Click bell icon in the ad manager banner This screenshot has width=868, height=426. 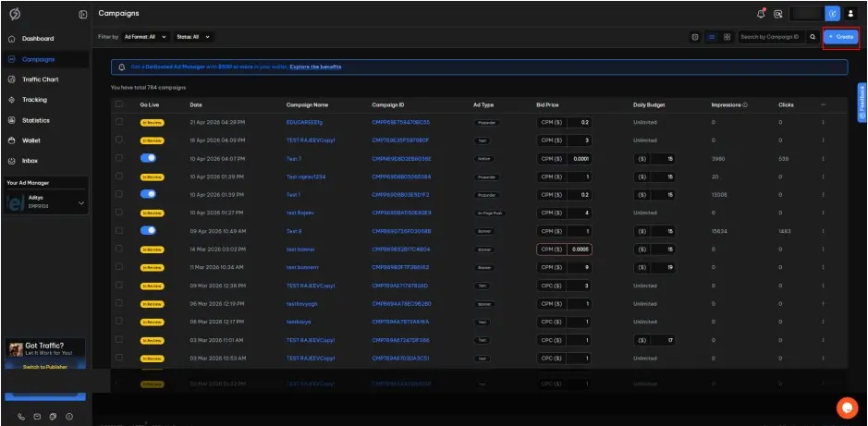(x=122, y=67)
